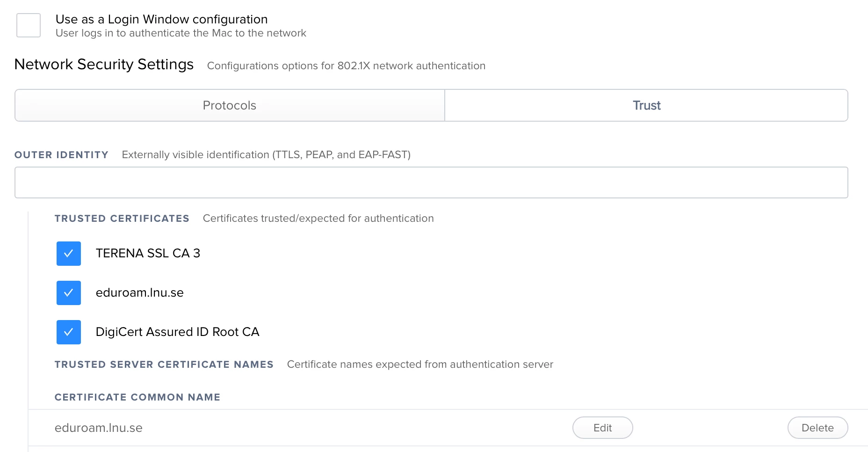The image size is (868, 452).
Task: Click the Trusted Certificates heading
Action: (x=122, y=219)
